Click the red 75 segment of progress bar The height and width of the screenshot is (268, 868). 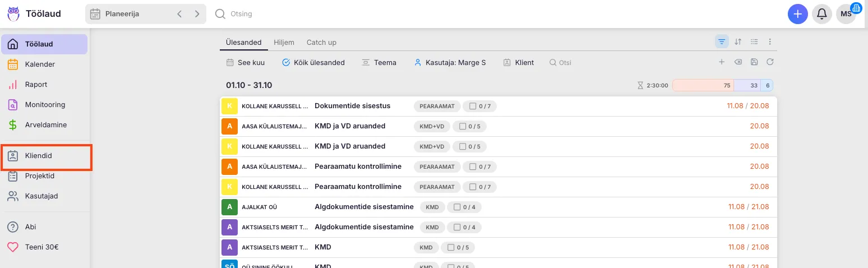click(x=703, y=86)
